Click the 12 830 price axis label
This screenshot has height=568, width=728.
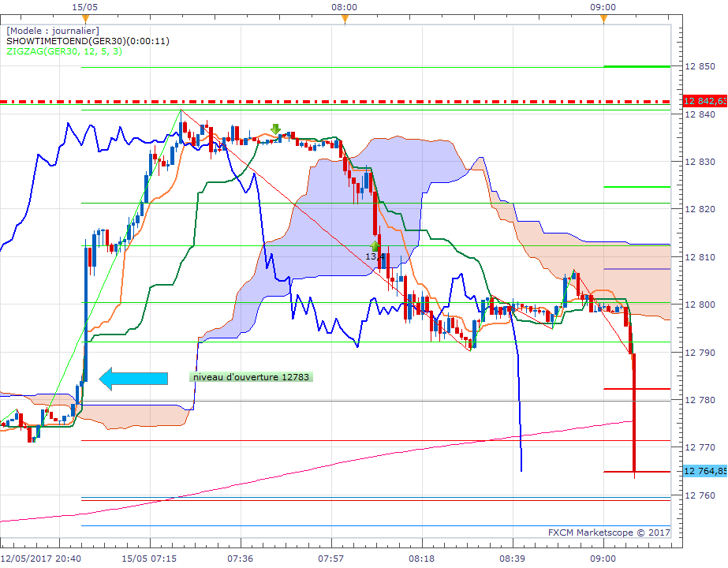tap(700, 162)
